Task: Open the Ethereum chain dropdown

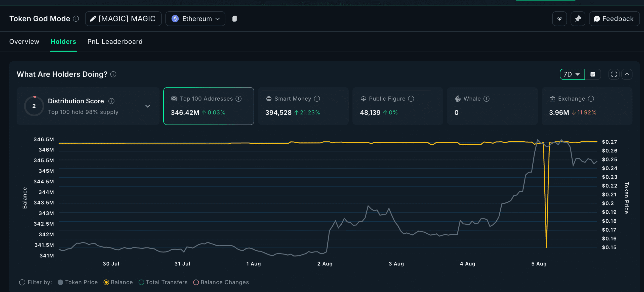Action: (x=195, y=19)
